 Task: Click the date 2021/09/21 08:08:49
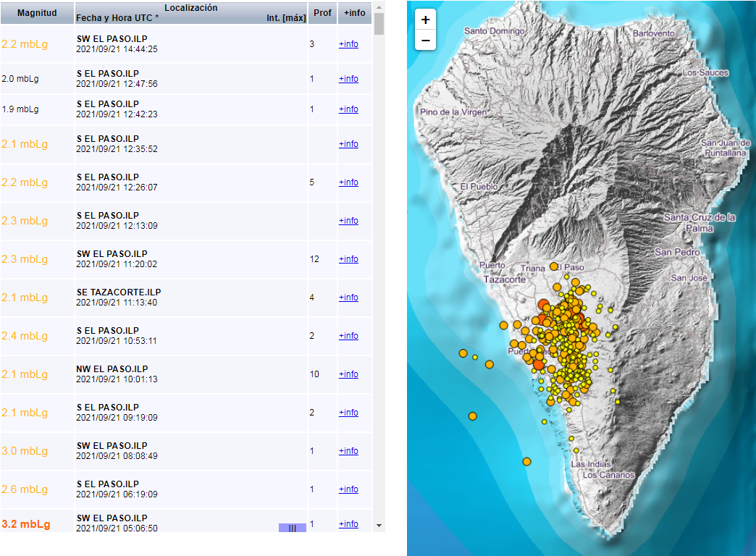coord(117,455)
